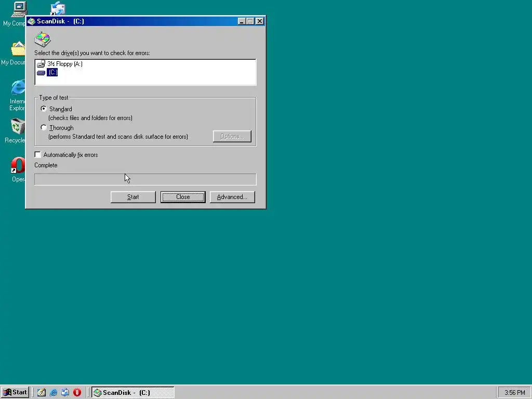Choose the Standard test type

pyautogui.click(x=44, y=109)
